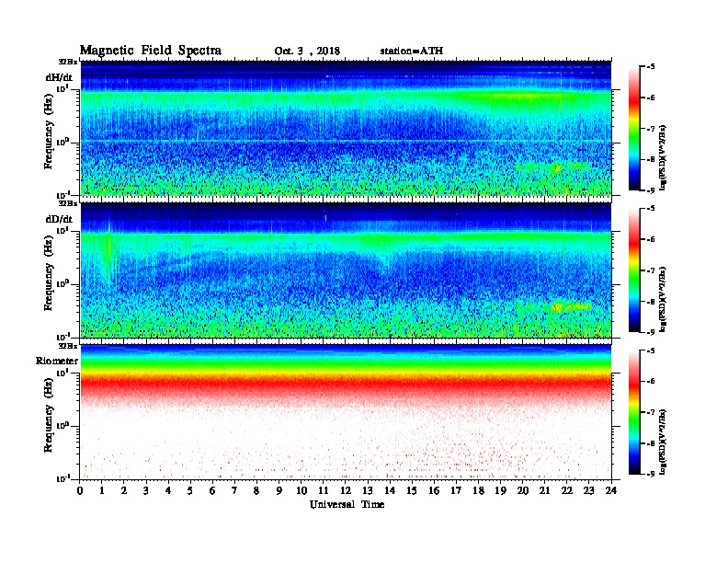
Task: Click hour '4' on the Universal Time axis
Action: pyautogui.click(x=168, y=490)
